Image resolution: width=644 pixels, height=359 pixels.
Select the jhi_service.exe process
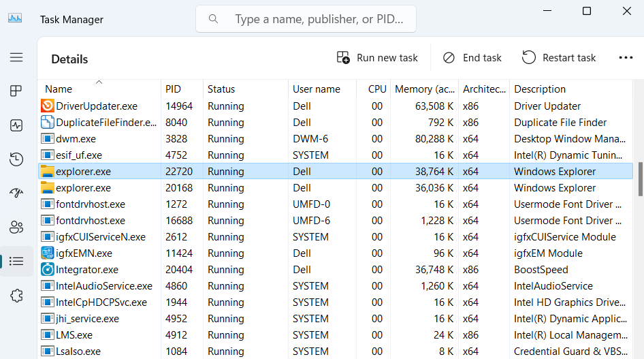coord(336,319)
